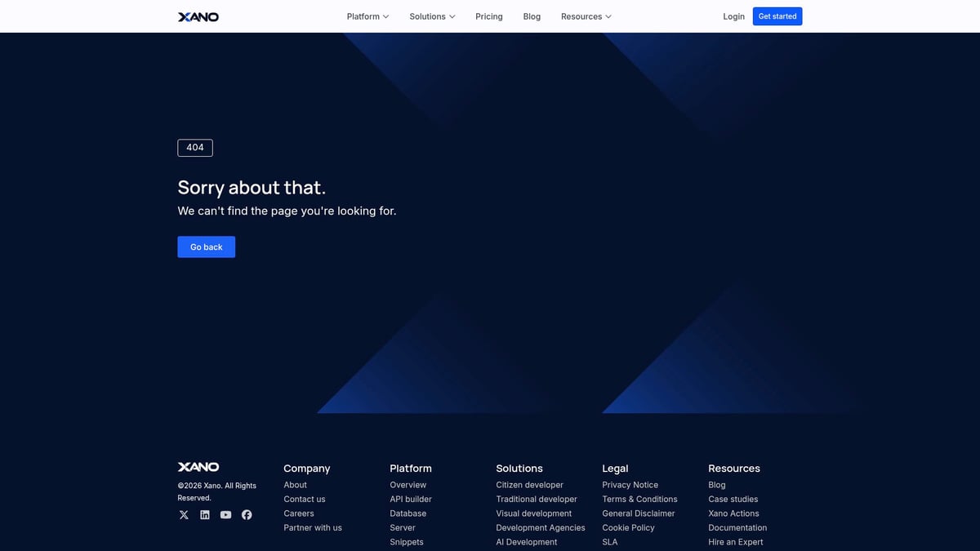Click the YouTube social icon
The height and width of the screenshot is (551, 980).
pos(225,514)
